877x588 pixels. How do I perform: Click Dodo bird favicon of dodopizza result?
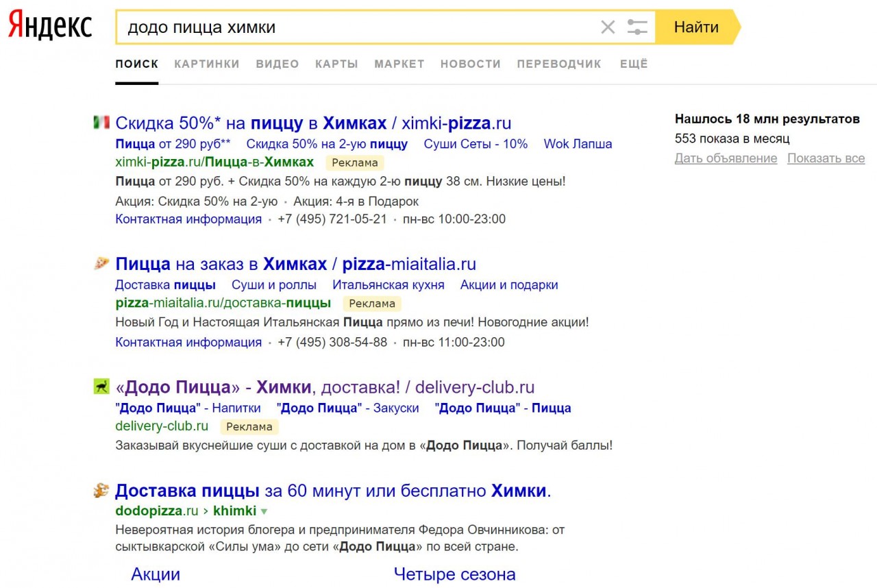pos(101,490)
